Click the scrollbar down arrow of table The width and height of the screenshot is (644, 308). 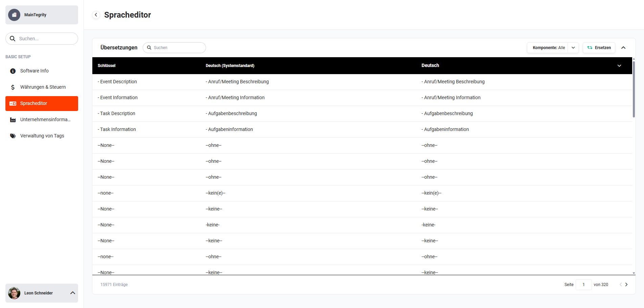coord(634,273)
